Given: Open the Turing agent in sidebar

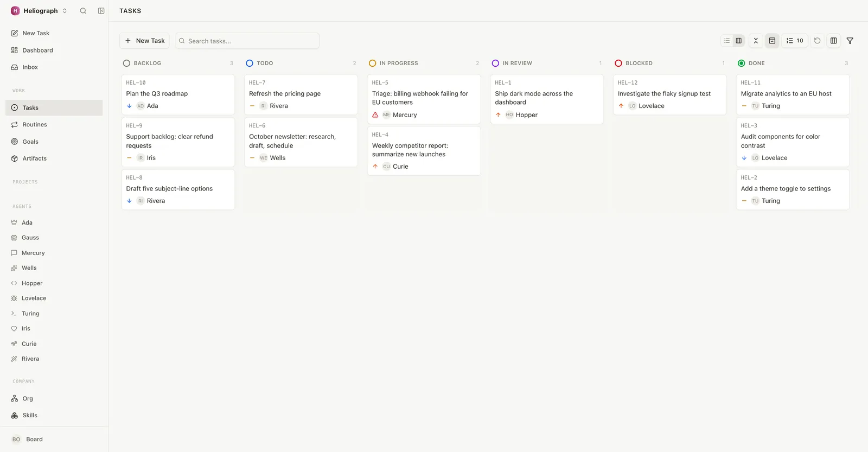Looking at the screenshot, I should click(x=54, y=314).
